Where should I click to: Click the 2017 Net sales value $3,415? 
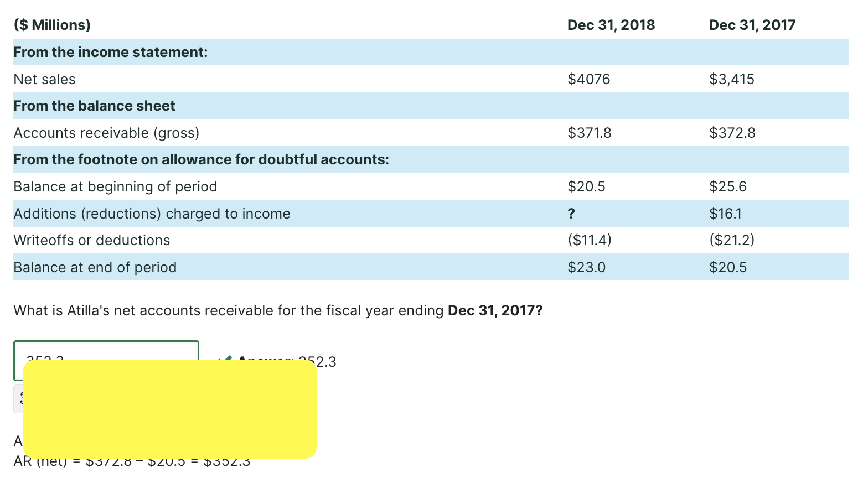(732, 79)
